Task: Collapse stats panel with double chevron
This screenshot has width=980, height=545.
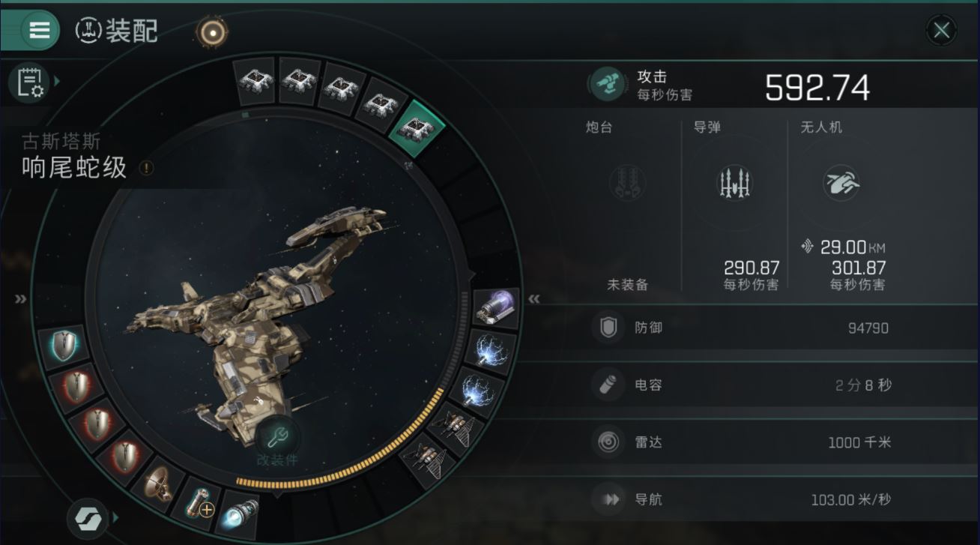Action: (534, 299)
